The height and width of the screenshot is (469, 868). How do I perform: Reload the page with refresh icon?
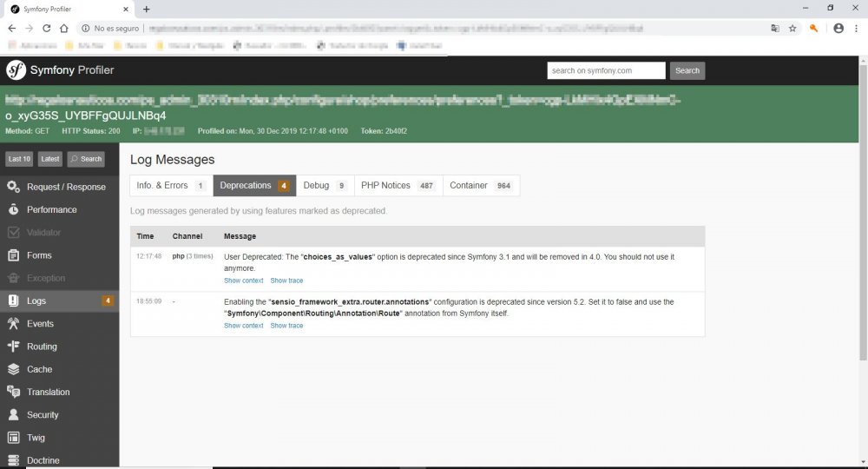pyautogui.click(x=47, y=29)
